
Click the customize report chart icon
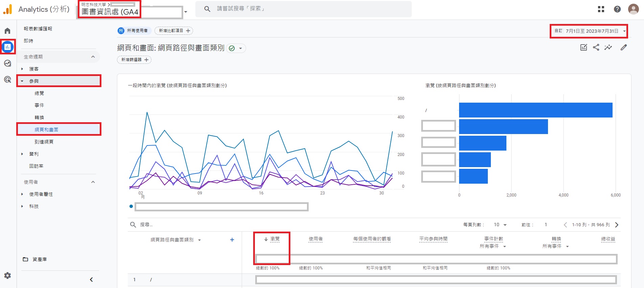(x=584, y=48)
